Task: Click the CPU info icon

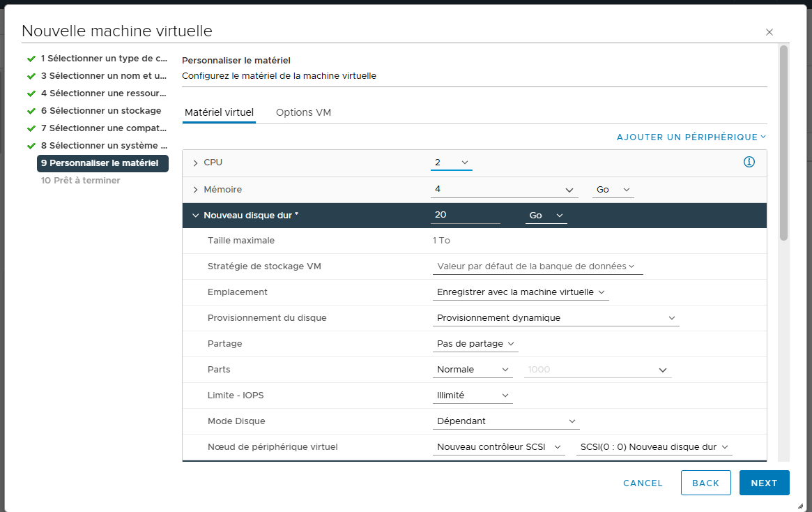Action: (x=749, y=162)
